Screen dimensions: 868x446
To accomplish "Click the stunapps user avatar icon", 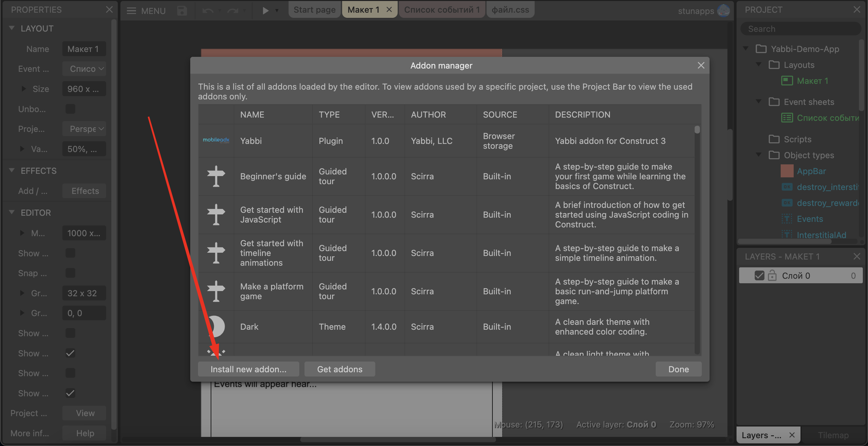I will (x=723, y=10).
